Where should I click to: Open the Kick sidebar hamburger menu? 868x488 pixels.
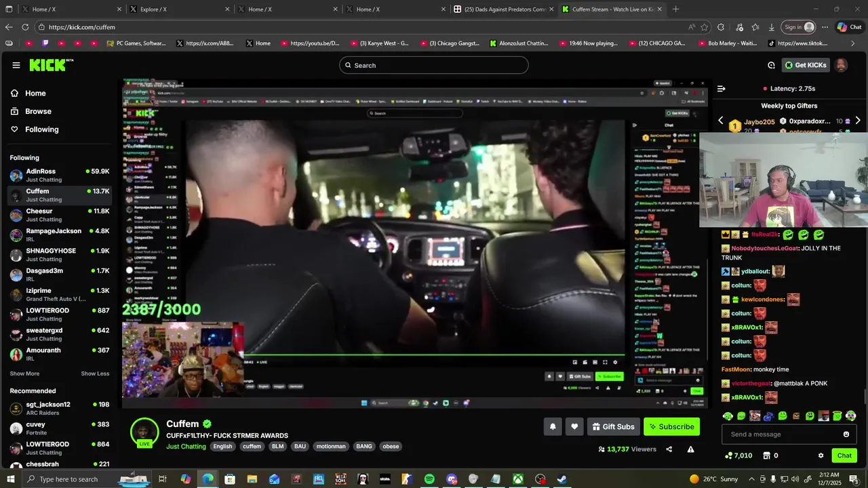pyautogui.click(x=16, y=65)
